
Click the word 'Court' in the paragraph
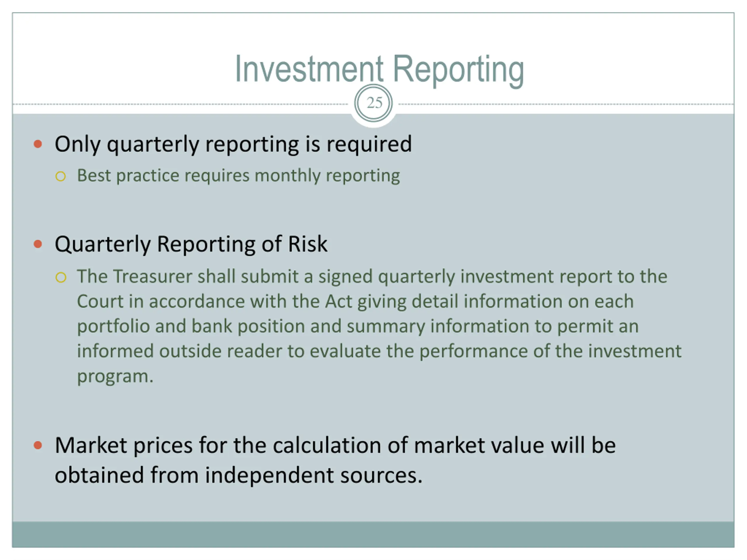(100, 301)
